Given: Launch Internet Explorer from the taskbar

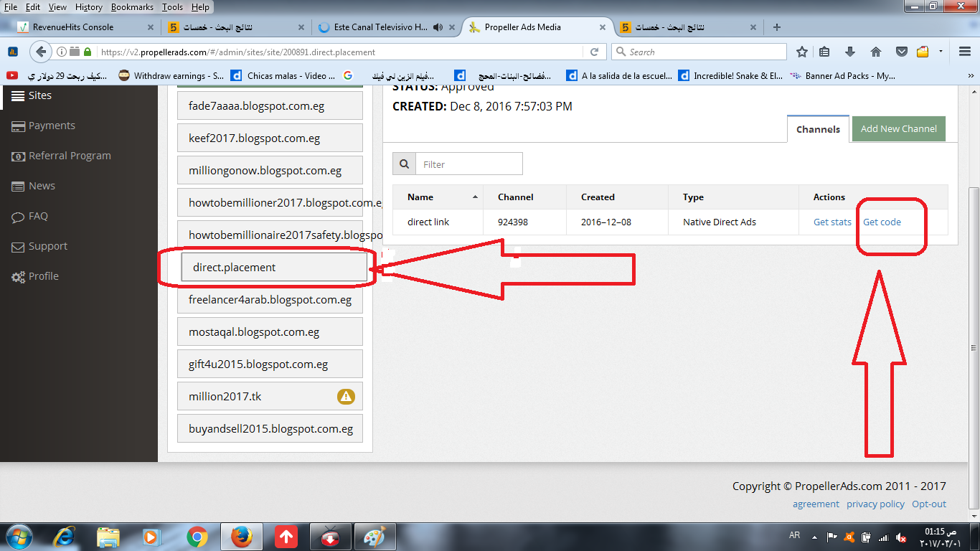Looking at the screenshot, I should point(64,537).
